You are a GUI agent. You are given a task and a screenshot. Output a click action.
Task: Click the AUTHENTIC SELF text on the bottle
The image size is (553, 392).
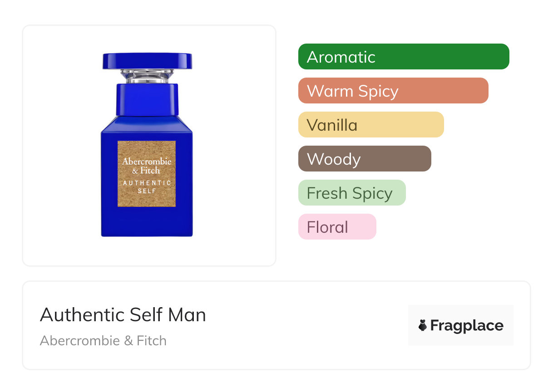[x=147, y=187]
